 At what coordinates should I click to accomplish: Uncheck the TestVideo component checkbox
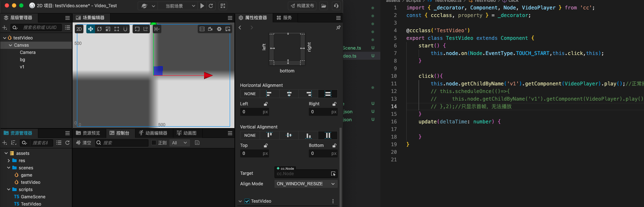pyautogui.click(x=247, y=201)
